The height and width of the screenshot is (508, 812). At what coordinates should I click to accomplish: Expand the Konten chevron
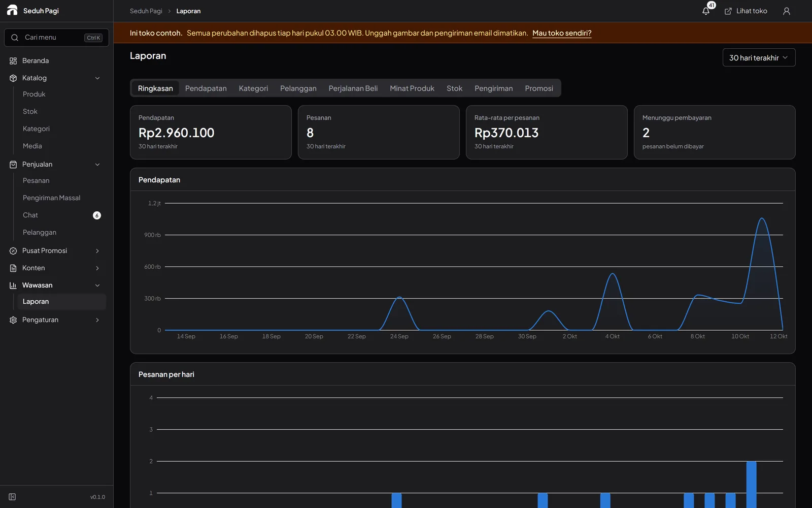click(97, 268)
